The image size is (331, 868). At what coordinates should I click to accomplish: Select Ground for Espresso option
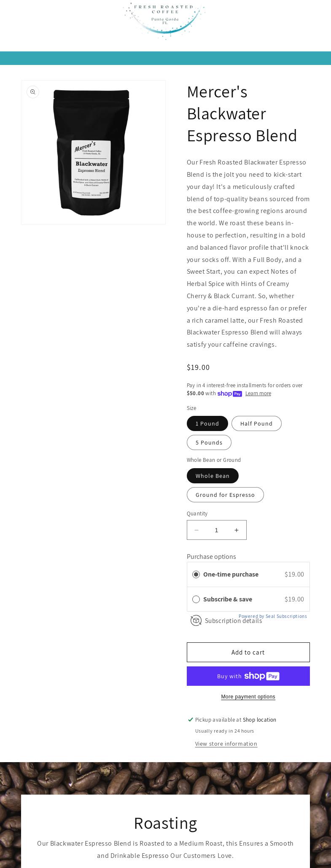click(x=225, y=495)
